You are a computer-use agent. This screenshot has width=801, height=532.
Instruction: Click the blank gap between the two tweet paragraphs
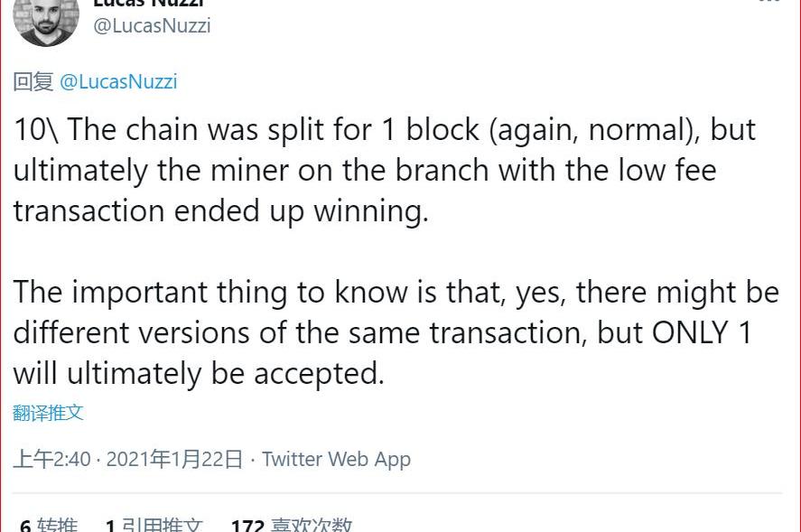(397, 253)
